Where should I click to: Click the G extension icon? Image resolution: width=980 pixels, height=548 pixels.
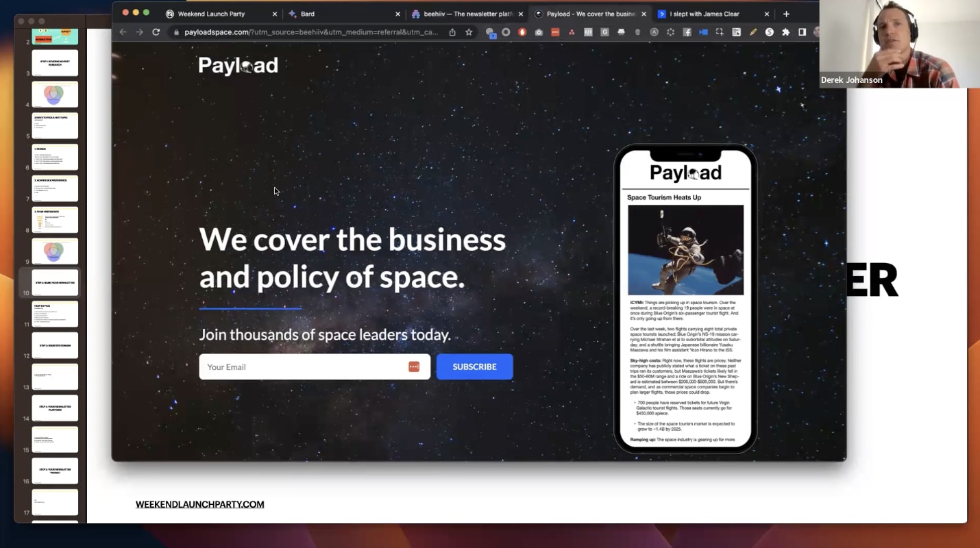pyautogui.click(x=604, y=32)
